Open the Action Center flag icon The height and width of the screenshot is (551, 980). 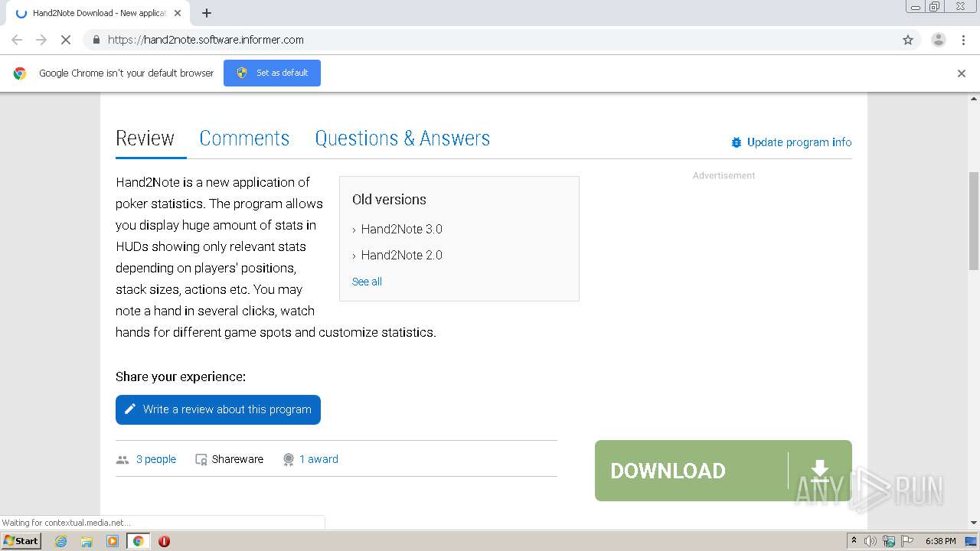907,541
